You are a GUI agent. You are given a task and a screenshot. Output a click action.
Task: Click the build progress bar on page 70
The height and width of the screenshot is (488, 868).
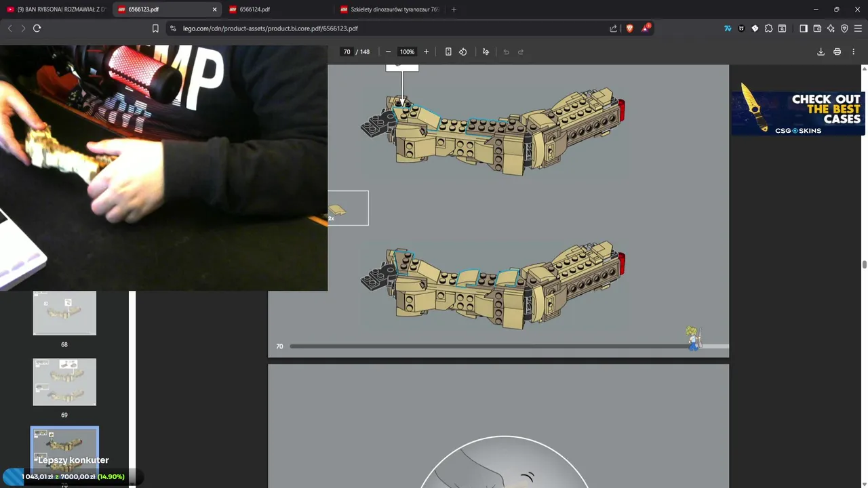pyautogui.click(x=509, y=346)
